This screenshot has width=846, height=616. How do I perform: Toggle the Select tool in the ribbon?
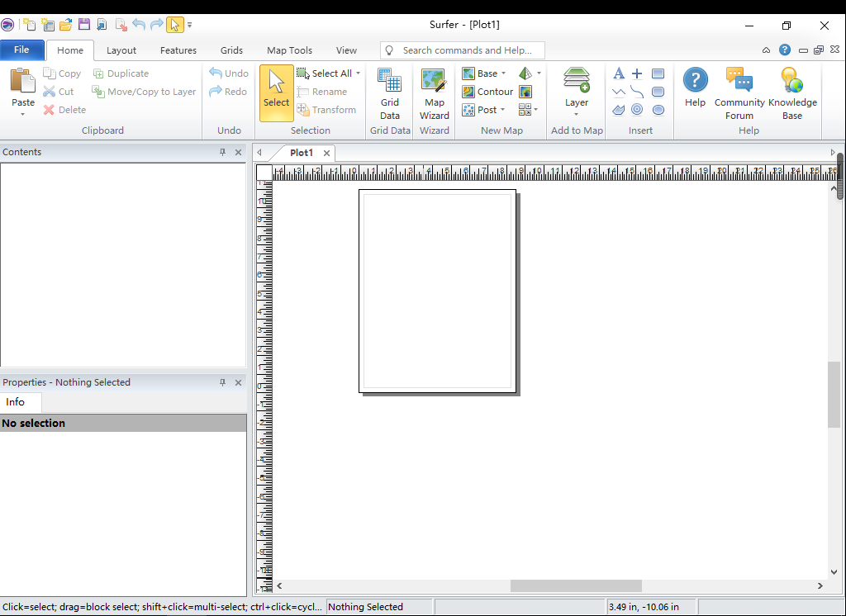(276, 92)
